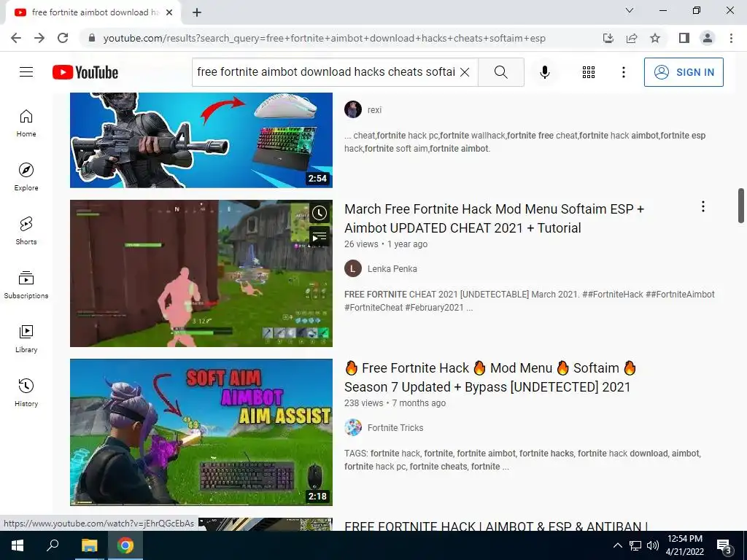Open FREE FORTNITE HACK AIMBOT & ESP title
Viewport: 747px width, 560px height.
pyautogui.click(x=496, y=526)
